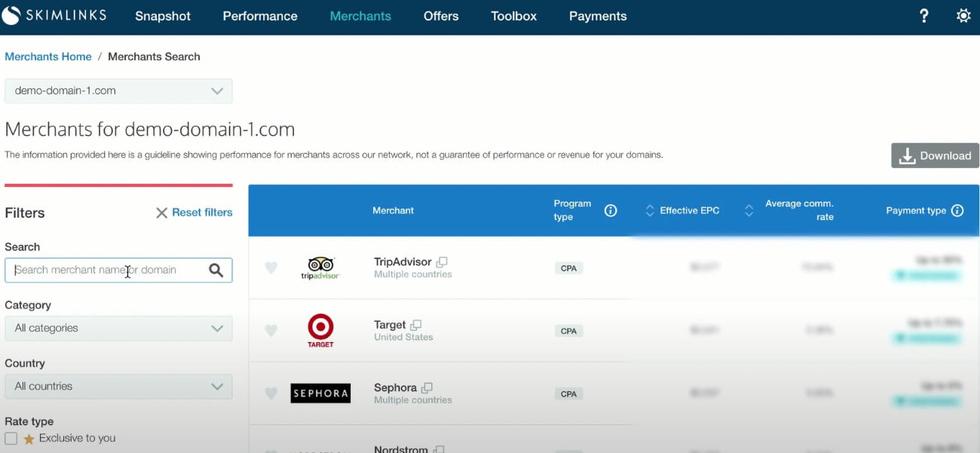The width and height of the screenshot is (980, 453).
Task: Select the Merchants tab
Action: point(360,16)
